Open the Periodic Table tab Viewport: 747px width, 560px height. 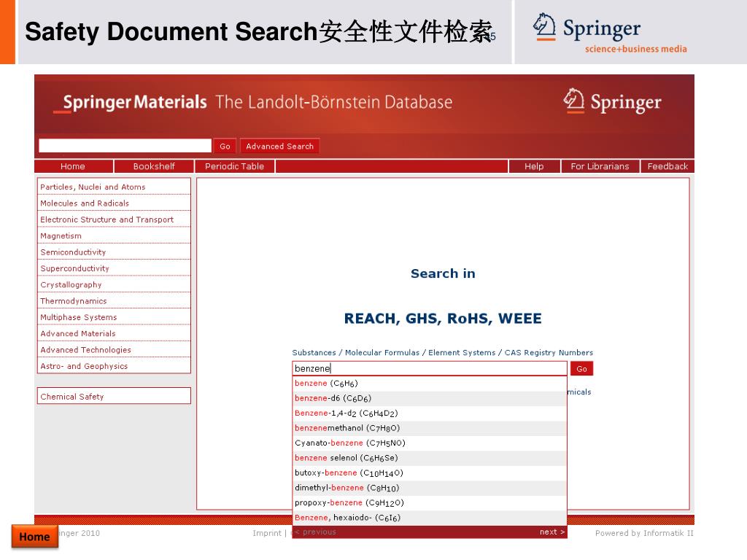point(234,166)
